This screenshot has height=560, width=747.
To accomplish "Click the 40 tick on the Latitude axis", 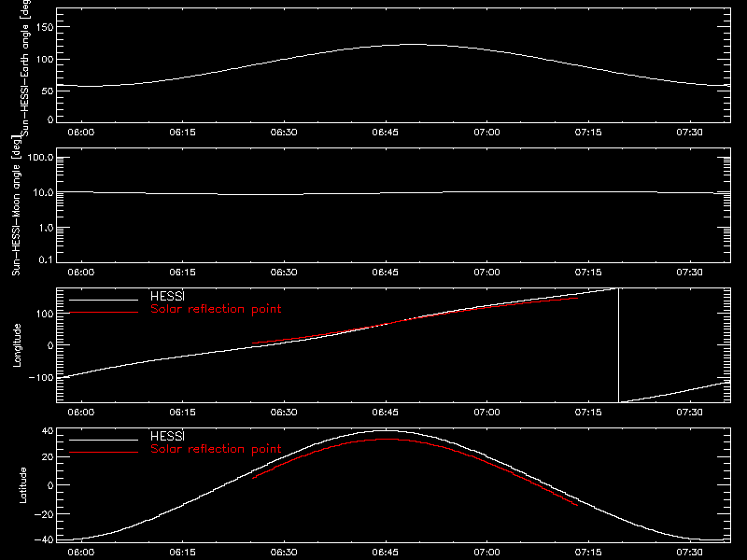I will 48,431.
